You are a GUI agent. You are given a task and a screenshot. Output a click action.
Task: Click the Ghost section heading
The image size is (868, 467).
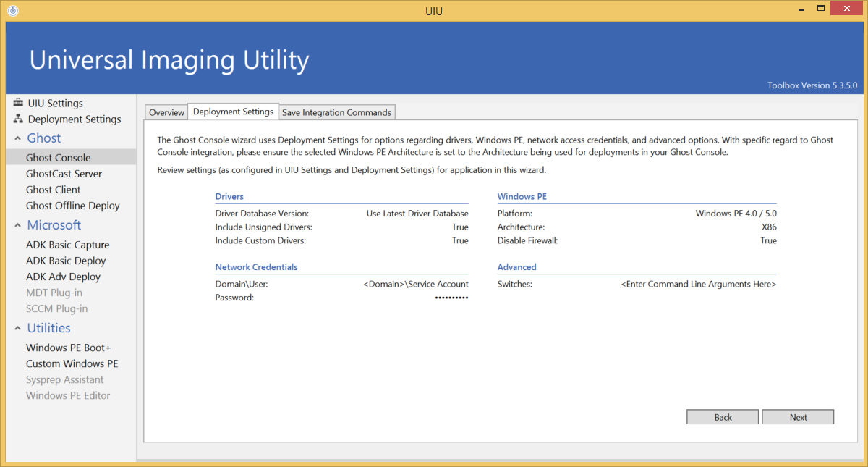tap(44, 138)
